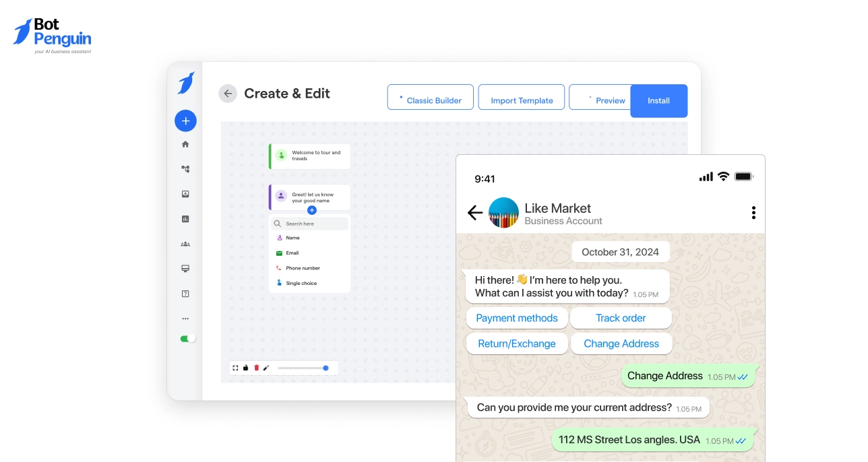Open the inbox icon in the sidebar
This screenshot has width=868, height=462.
[x=185, y=193]
